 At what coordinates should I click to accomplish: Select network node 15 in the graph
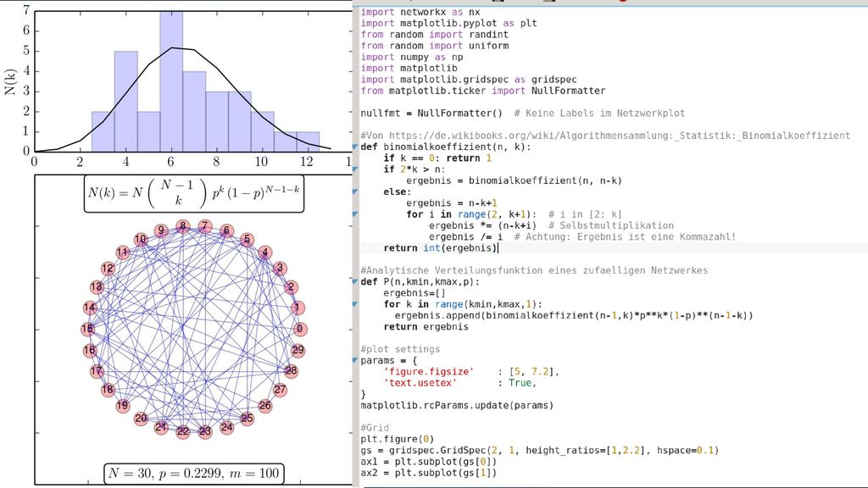point(88,329)
